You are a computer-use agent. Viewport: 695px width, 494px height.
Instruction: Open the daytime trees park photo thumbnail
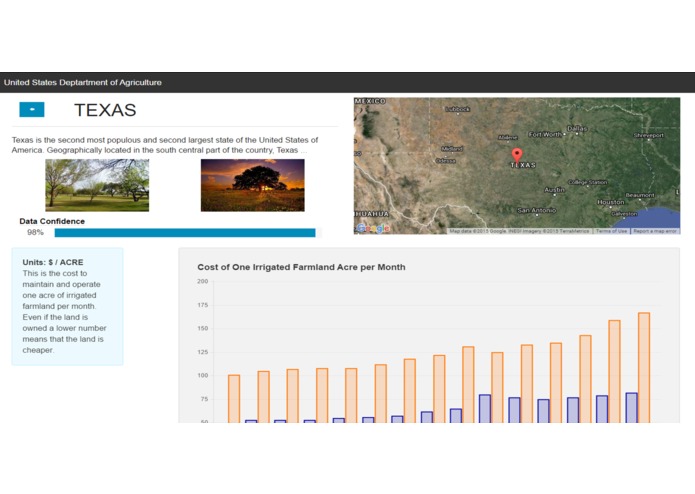97,185
